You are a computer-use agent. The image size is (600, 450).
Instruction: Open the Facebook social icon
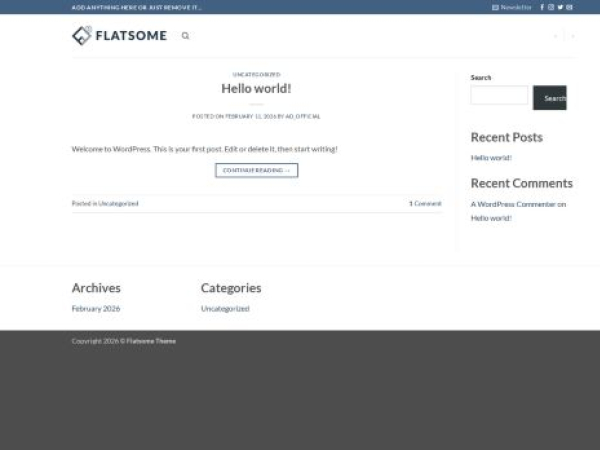(x=542, y=7)
